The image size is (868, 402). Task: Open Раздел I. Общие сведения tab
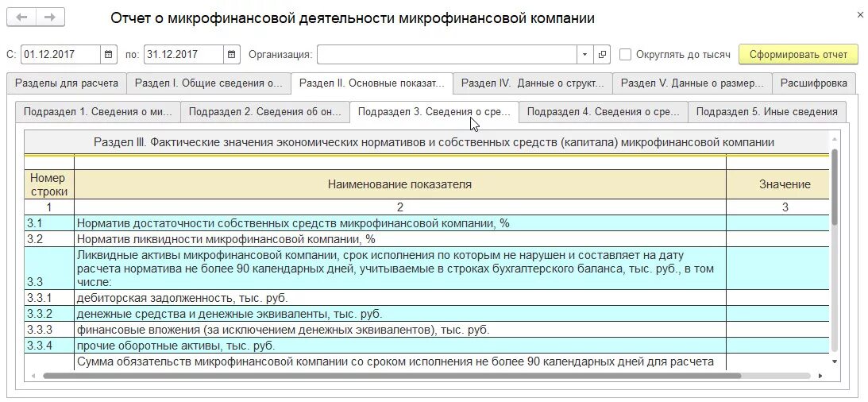click(208, 83)
